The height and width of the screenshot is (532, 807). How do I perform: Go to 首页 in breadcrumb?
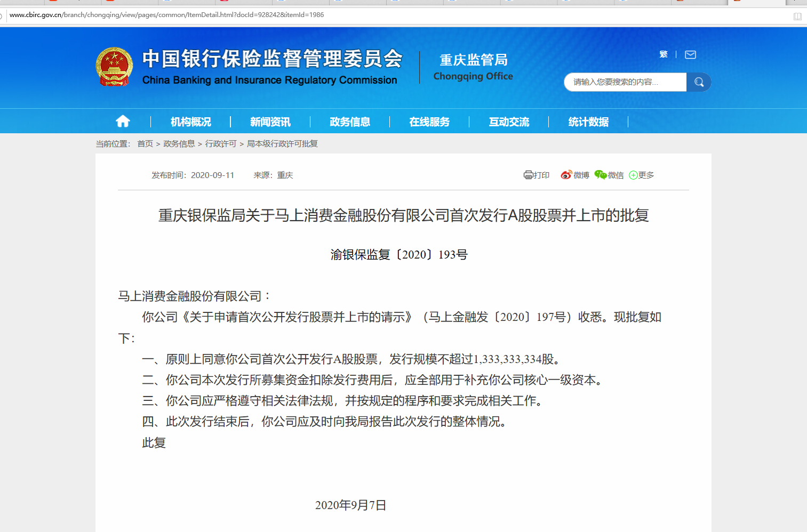(145, 144)
